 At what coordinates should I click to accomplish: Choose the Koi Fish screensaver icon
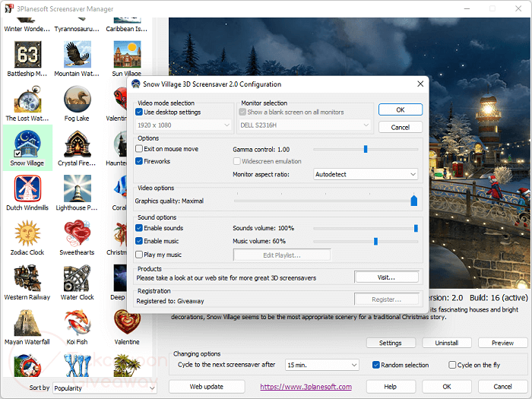click(77, 323)
